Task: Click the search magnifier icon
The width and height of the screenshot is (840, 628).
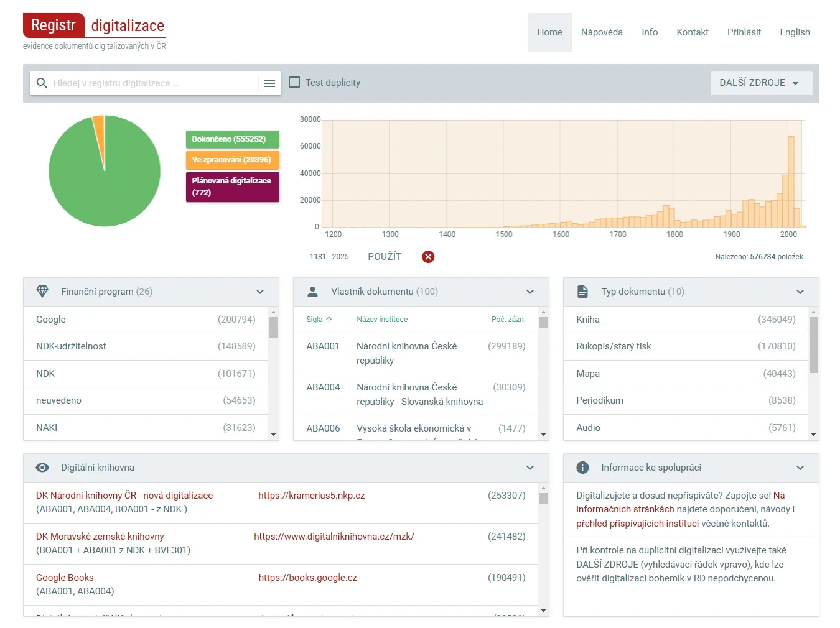Action: coord(42,83)
